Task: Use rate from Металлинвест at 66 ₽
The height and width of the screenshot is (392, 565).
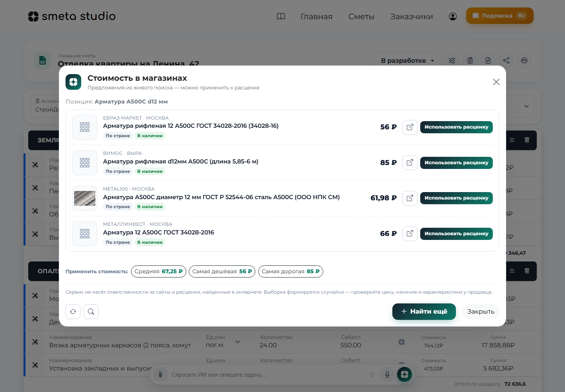Action: (456, 234)
